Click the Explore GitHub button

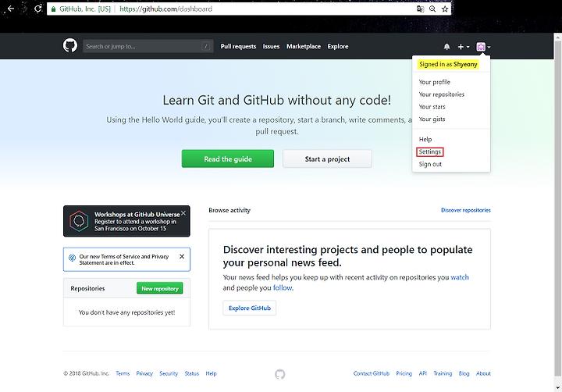coord(250,308)
